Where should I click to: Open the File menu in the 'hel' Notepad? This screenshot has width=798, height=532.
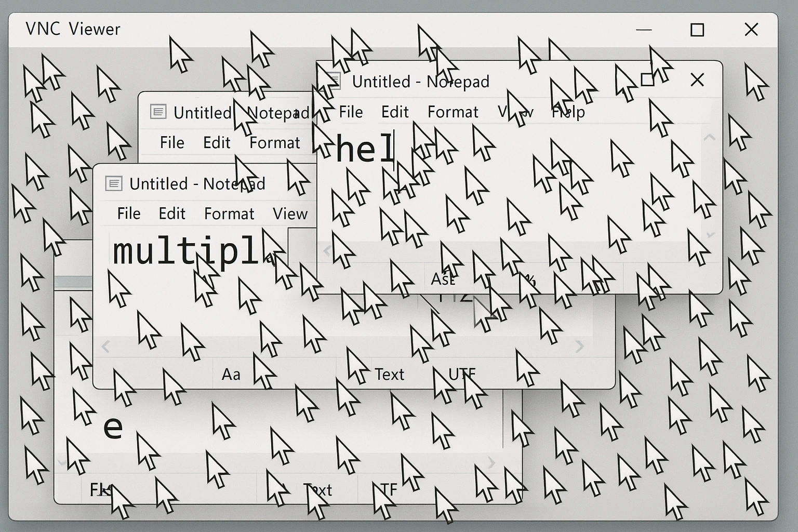pos(351,112)
